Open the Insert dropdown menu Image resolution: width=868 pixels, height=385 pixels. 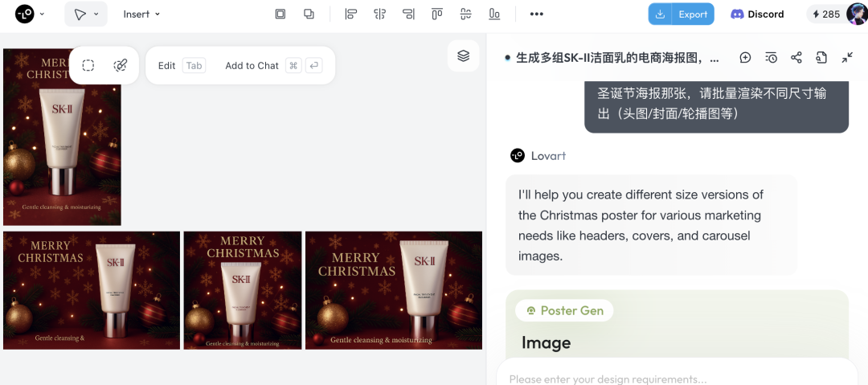[141, 14]
